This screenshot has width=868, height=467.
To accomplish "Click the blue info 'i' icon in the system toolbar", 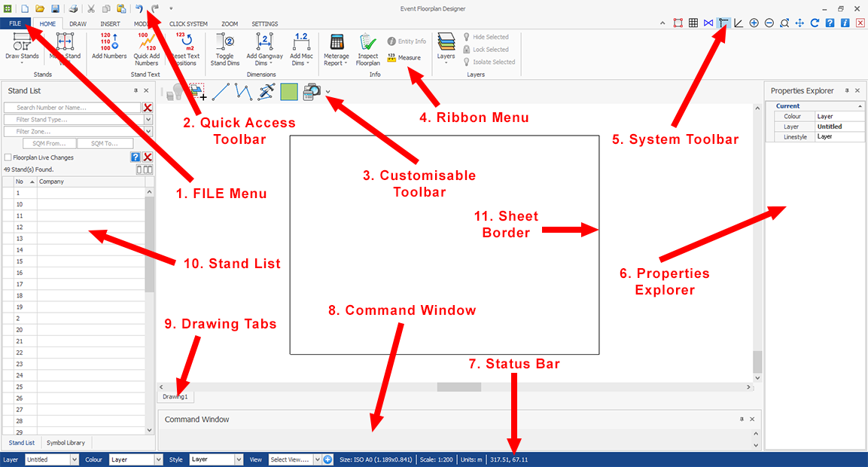I will coord(845,23).
